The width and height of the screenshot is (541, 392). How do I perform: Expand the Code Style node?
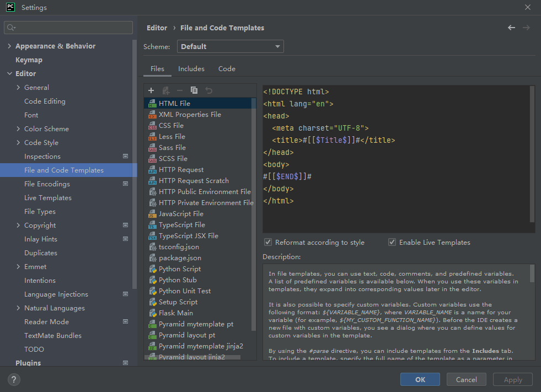(18, 142)
